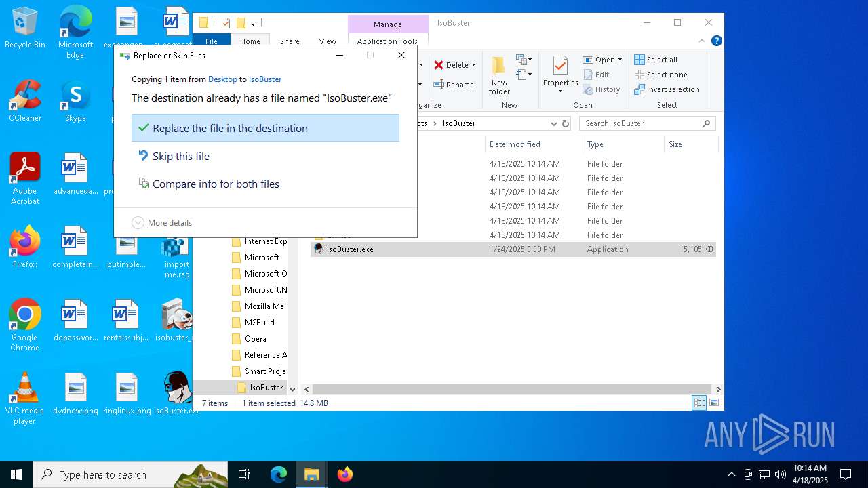
Task: Click the Task View taskbar button
Action: [244, 474]
